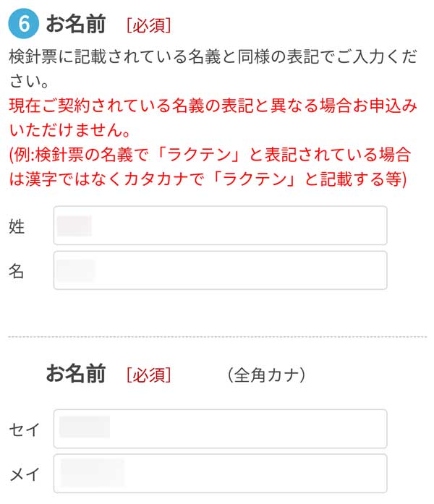Screen dimensions: 434x504
Task: Click the [必須] tag next to step 6 heading
Action: [x=148, y=25]
